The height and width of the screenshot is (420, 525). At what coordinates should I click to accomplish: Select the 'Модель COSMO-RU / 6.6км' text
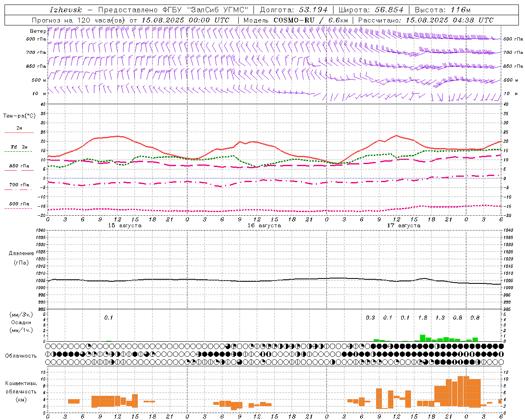pyautogui.click(x=295, y=20)
